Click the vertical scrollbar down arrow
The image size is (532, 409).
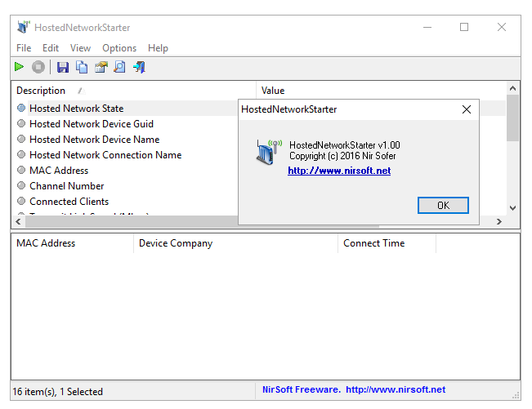512,207
